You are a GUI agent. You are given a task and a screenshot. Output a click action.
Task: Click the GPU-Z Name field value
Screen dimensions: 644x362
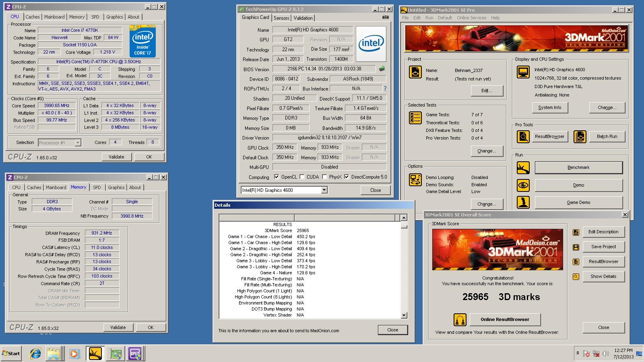point(313,30)
